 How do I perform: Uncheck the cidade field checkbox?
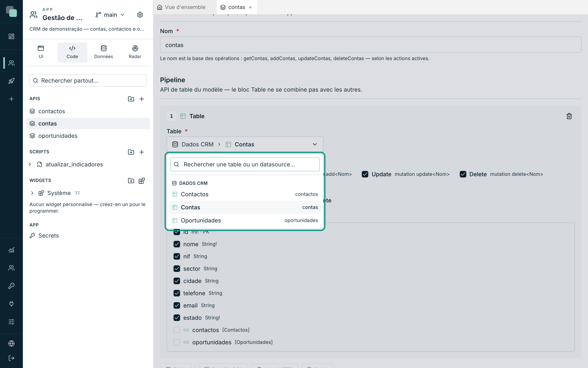[x=177, y=281]
